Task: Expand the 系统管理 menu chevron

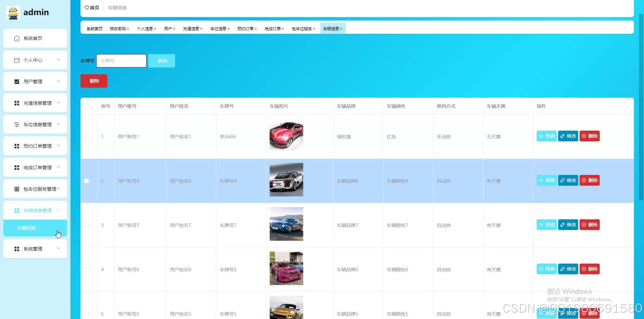Action: [58, 248]
